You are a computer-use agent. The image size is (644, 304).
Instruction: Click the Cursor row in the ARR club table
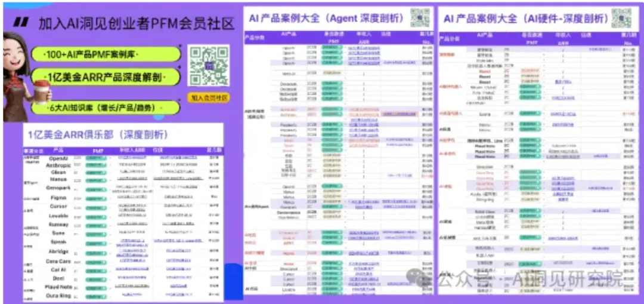123,207
